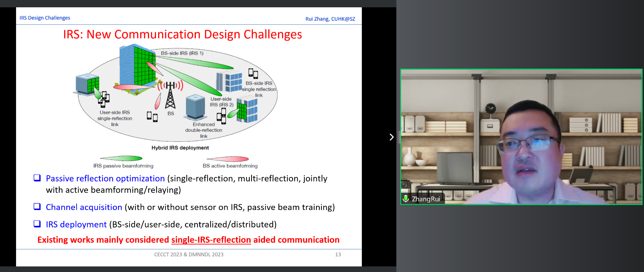The image size is (644, 272).
Task: Click the phone icons below the BS tower
Action: (x=152, y=116)
